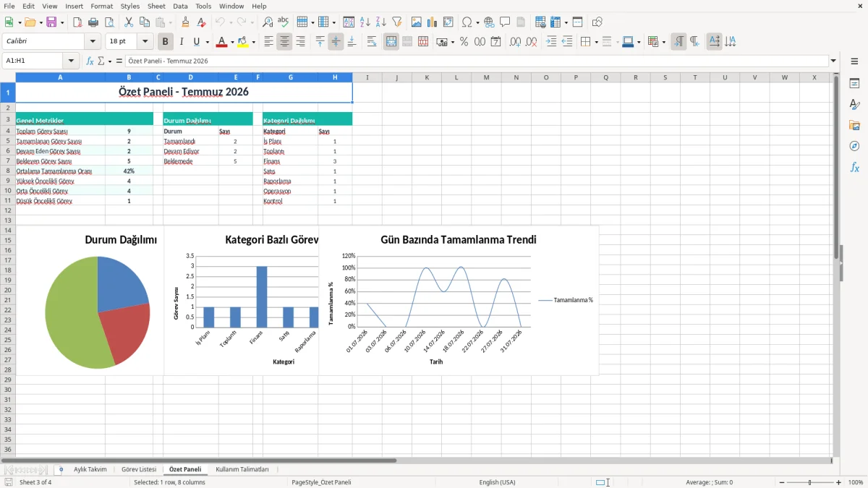Click the Insert Hyperlink icon
Screen dimensions: 868x488
pos(489,22)
